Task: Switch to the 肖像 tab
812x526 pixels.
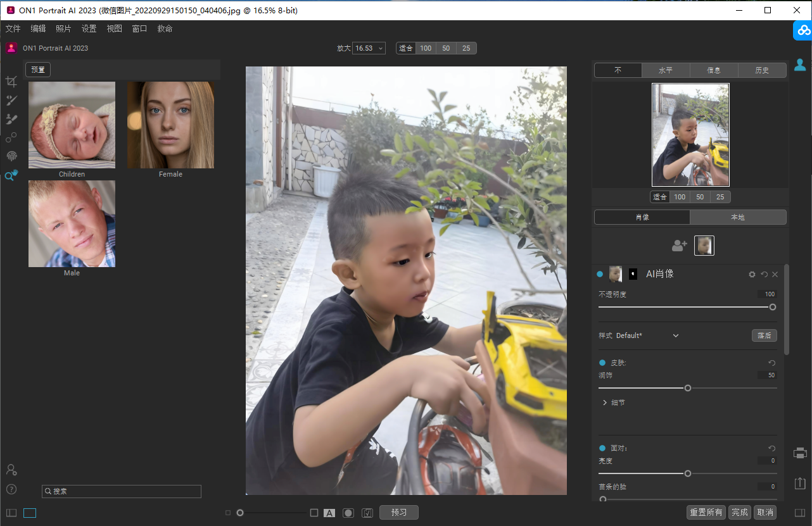Action: click(642, 217)
